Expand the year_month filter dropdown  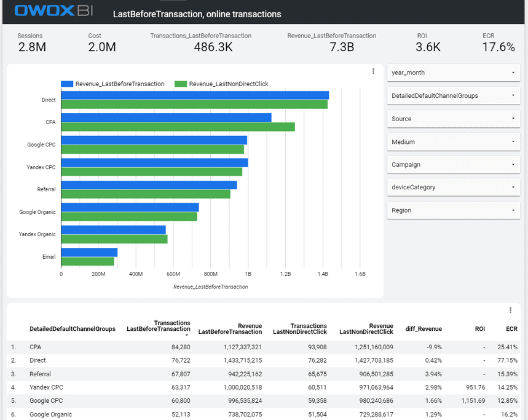[x=453, y=73]
